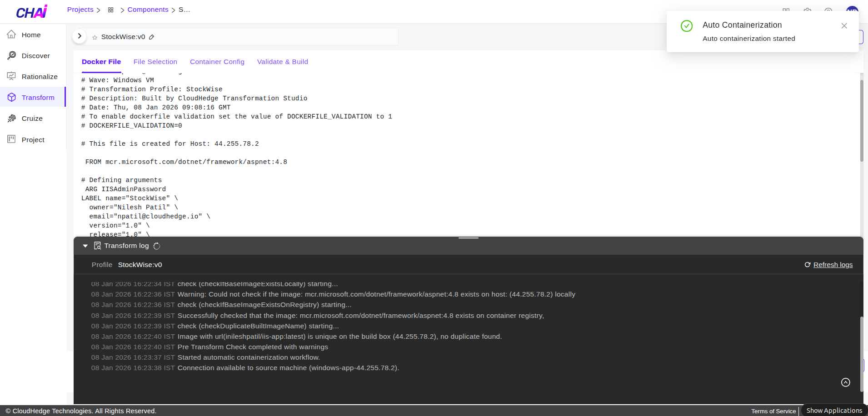
Task: Click the scroll-to-top circle button
Action: [x=845, y=382]
